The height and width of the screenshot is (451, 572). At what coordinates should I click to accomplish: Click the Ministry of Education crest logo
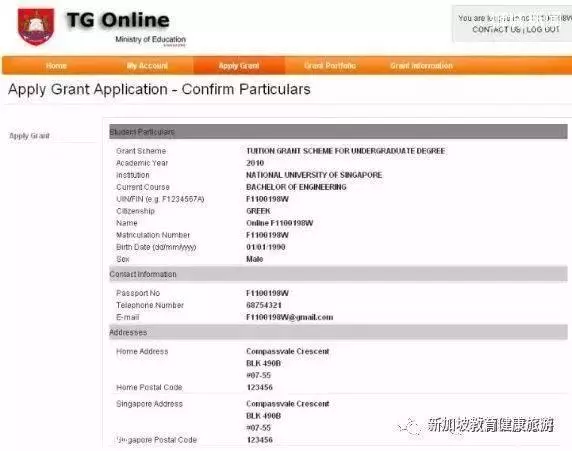[36, 27]
